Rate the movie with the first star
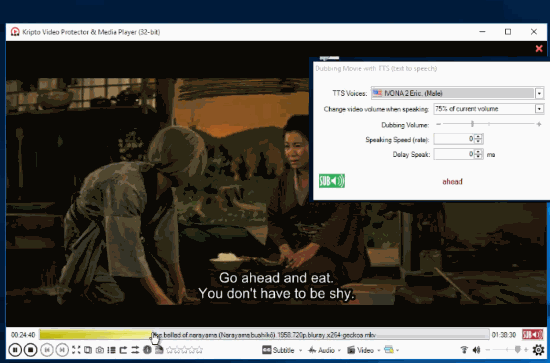550x363 pixels. [x=169, y=350]
